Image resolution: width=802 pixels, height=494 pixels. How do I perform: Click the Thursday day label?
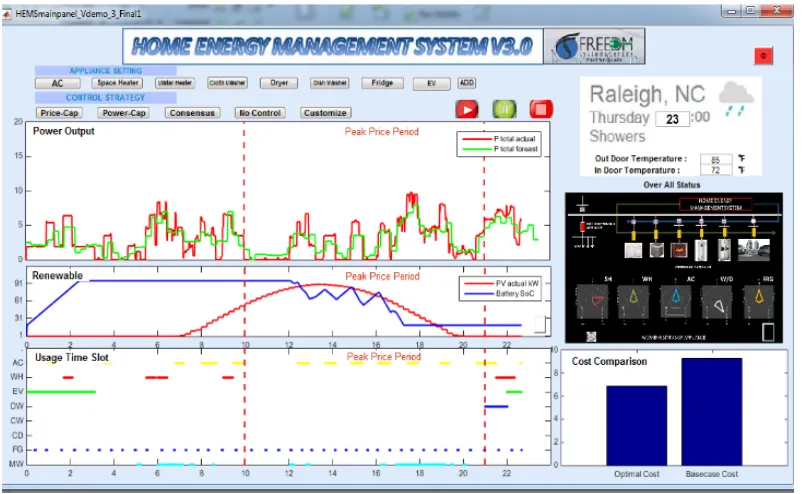619,118
